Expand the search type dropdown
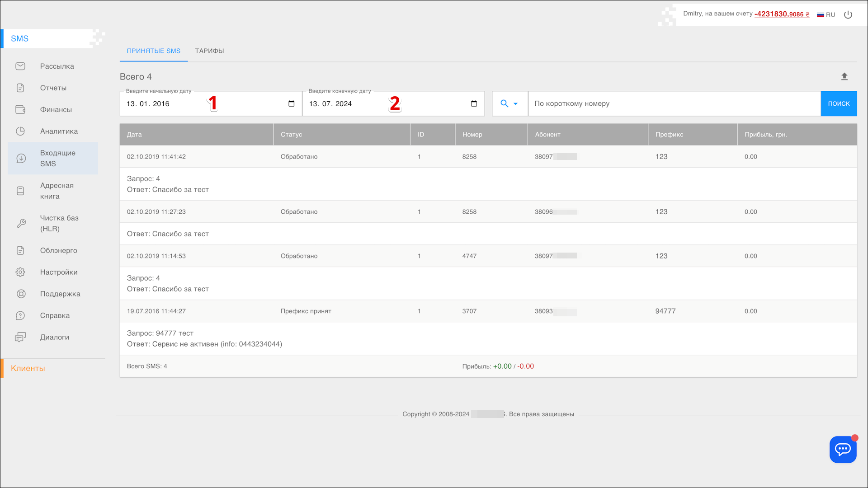The image size is (868, 488). (x=509, y=103)
